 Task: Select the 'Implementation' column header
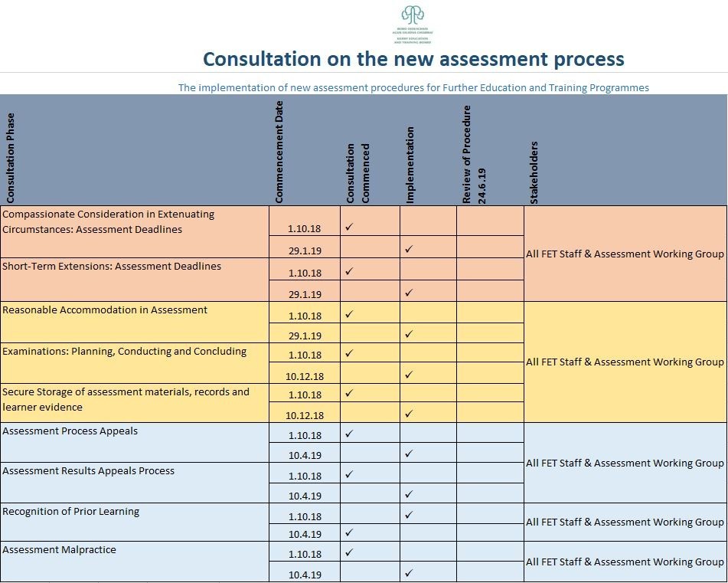click(410, 165)
